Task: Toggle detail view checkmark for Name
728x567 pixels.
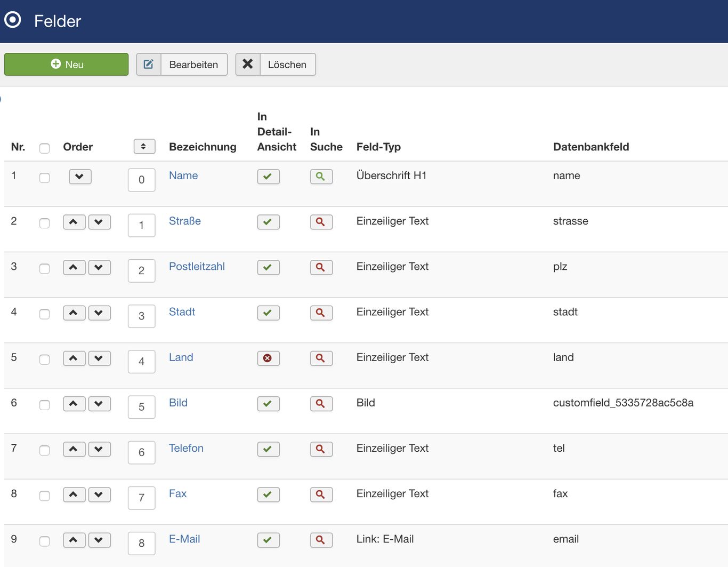Action: [x=268, y=177]
